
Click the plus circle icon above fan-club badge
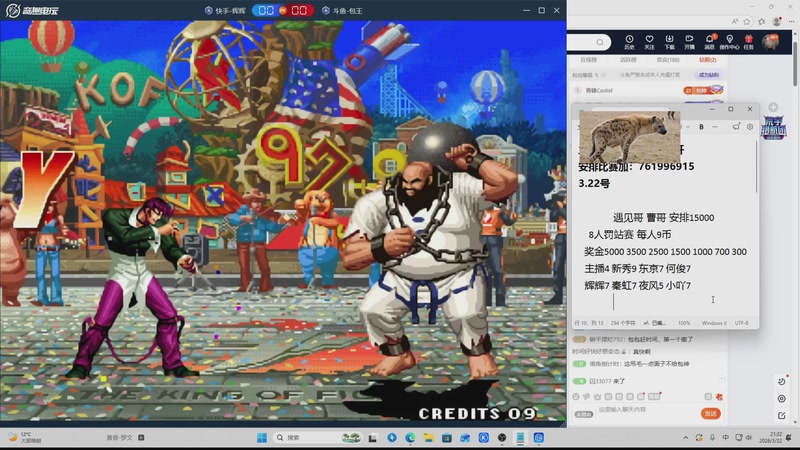point(773,107)
